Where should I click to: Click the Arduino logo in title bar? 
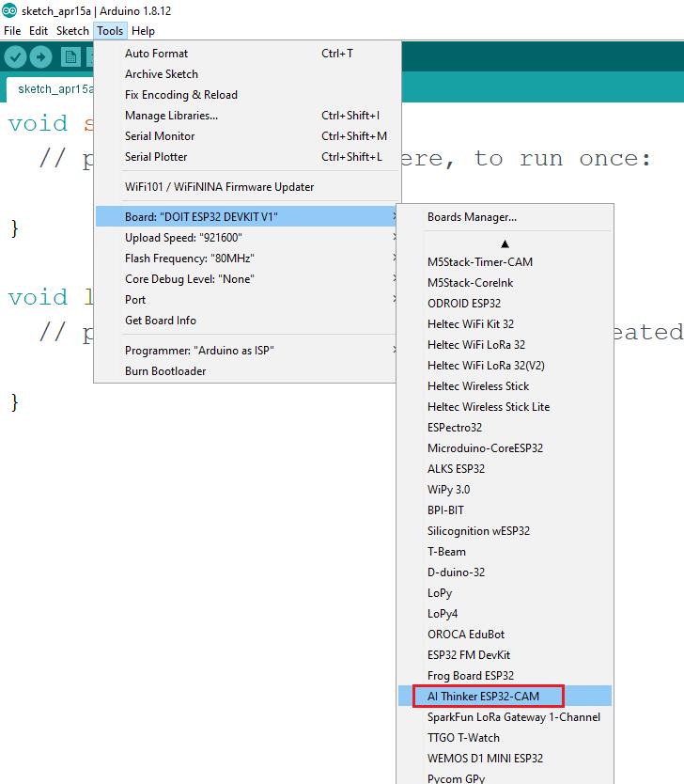pyautogui.click(x=9, y=10)
